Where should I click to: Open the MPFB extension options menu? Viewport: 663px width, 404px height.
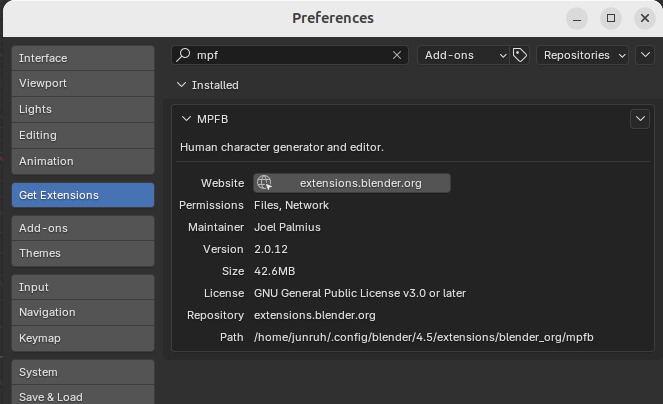pyautogui.click(x=640, y=119)
